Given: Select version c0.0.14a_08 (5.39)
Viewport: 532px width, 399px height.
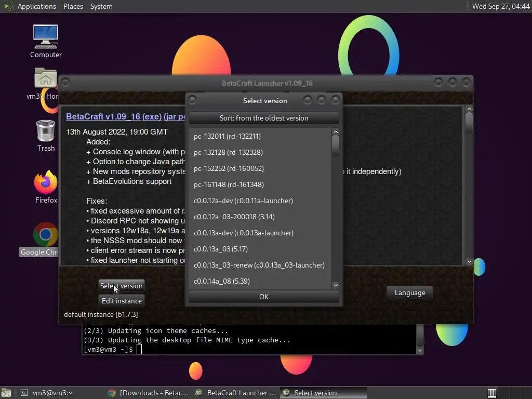Looking at the screenshot, I should 260,281.
